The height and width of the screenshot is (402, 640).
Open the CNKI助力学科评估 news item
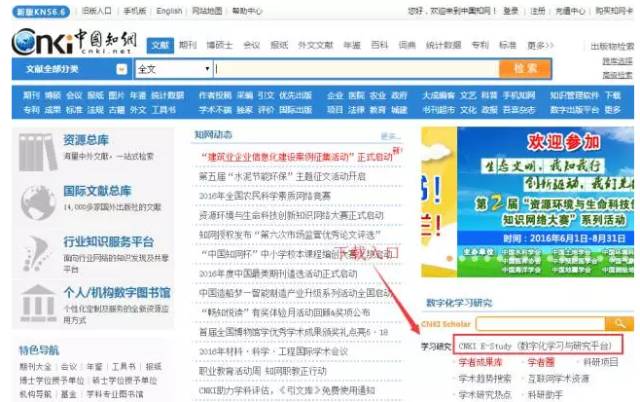pyautogui.click(x=287, y=391)
